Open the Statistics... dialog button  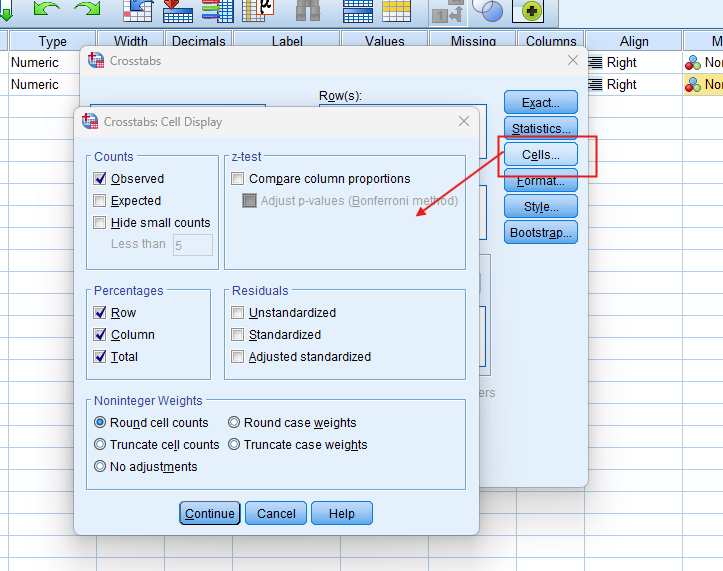pyautogui.click(x=541, y=129)
